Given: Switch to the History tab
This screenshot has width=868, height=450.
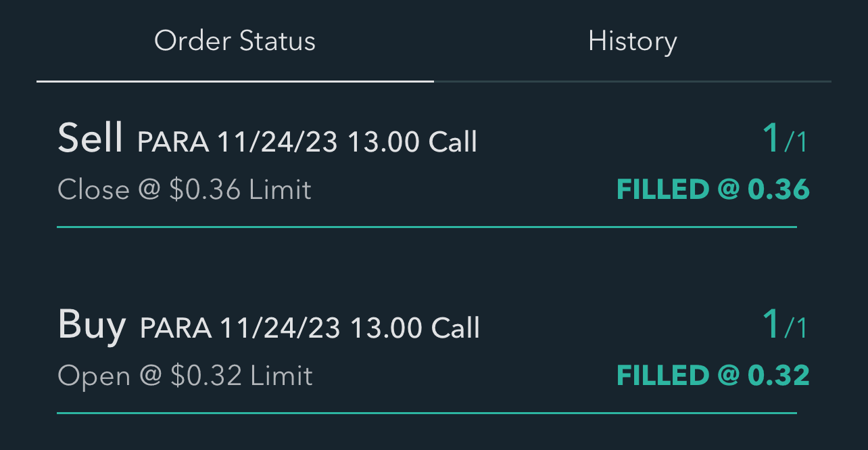Looking at the screenshot, I should click(x=632, y=41).
